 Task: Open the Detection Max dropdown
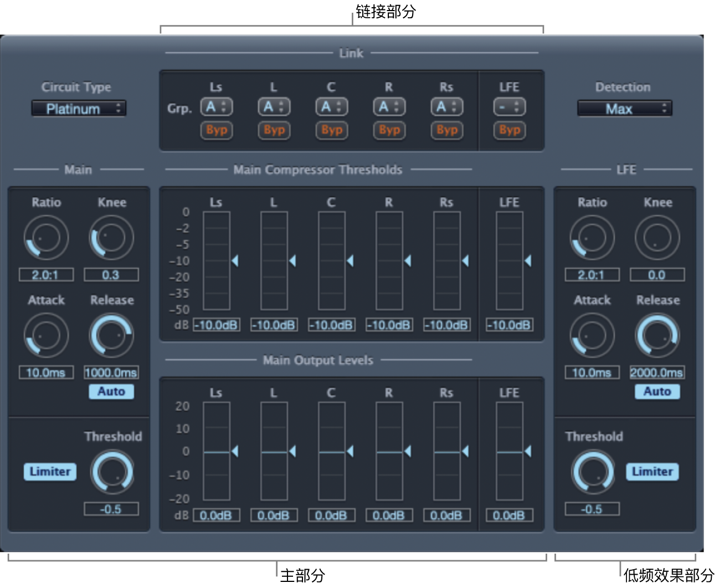[x=624, y=109]
